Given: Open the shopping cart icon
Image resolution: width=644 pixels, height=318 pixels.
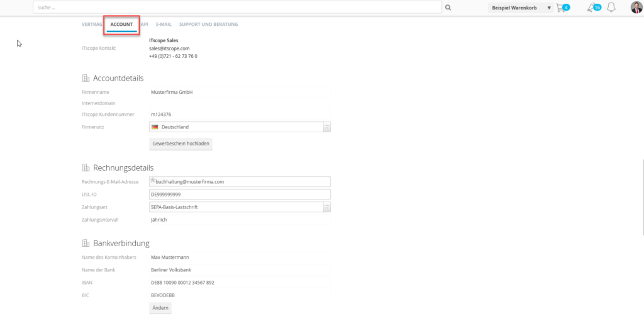Looking at the screenshot, I should click(x=560, y=8).
